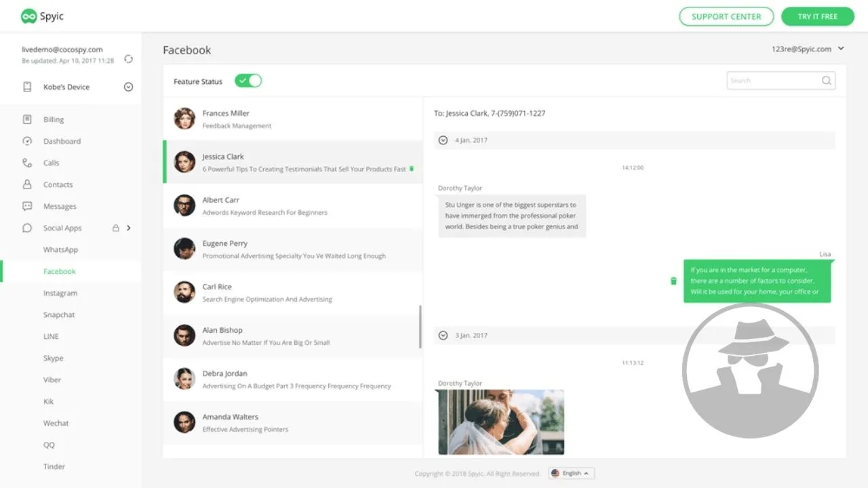Click the Messages chat icon
868x488 pixels.
click(x=27, y=206)
